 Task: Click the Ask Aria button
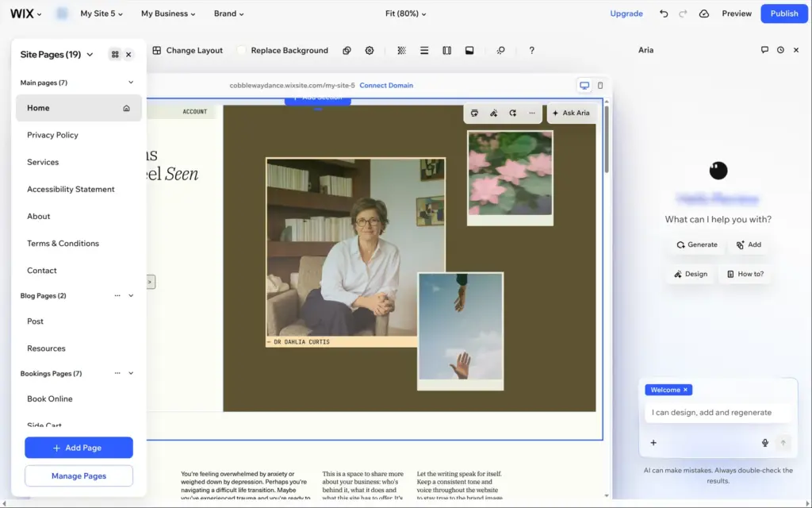[x=571, y=113]
